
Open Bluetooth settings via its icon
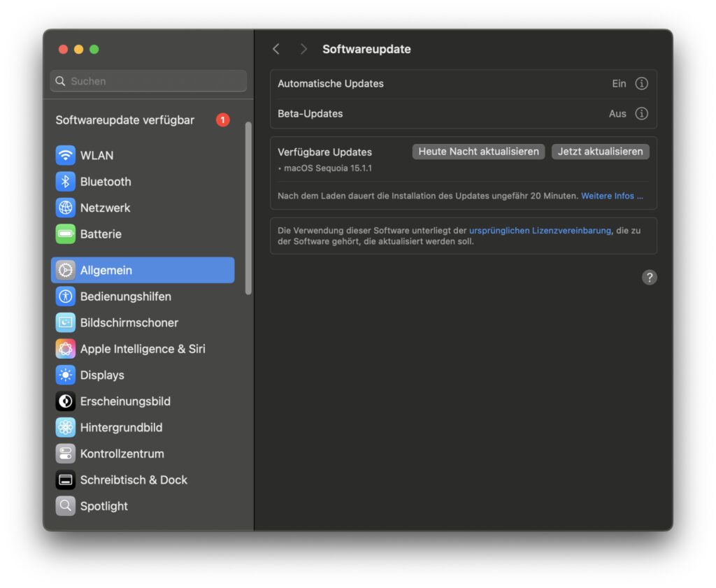click(66, 182)
